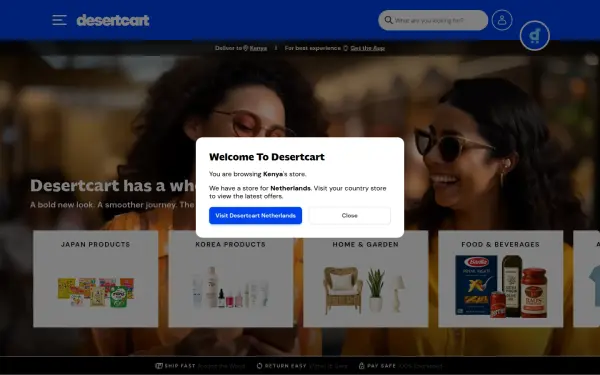Screen dimensions: 600x375
Task: Click the 'Welcome To Desertcart' heading
Action: tap(267, 157)
